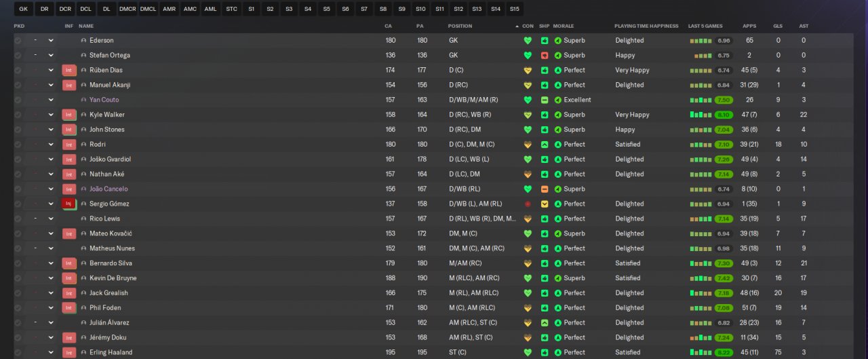Toggle the picked checkbox for Julián Álvarez
This screenshot has width=868, height=359.
point(18,322)
